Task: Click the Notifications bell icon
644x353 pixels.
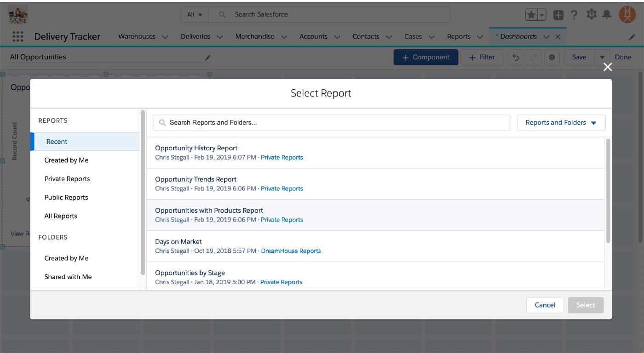Action: [x=607, y=15]
